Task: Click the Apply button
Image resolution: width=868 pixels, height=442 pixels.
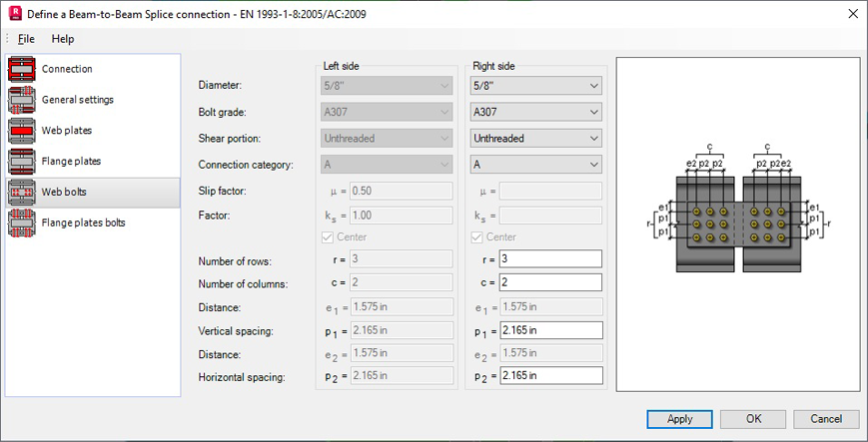Action: [x=679, y=419]
